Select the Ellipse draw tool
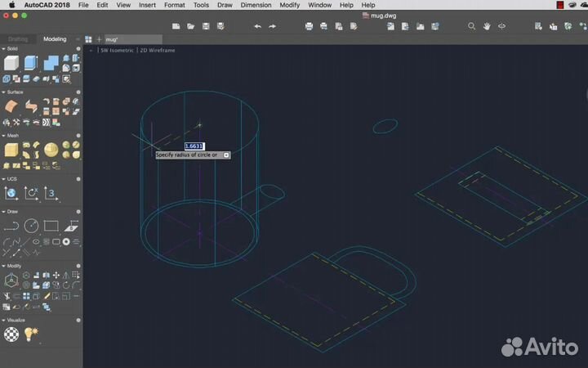The width and height of the screenshot is (588, 368). coord(36,242)
